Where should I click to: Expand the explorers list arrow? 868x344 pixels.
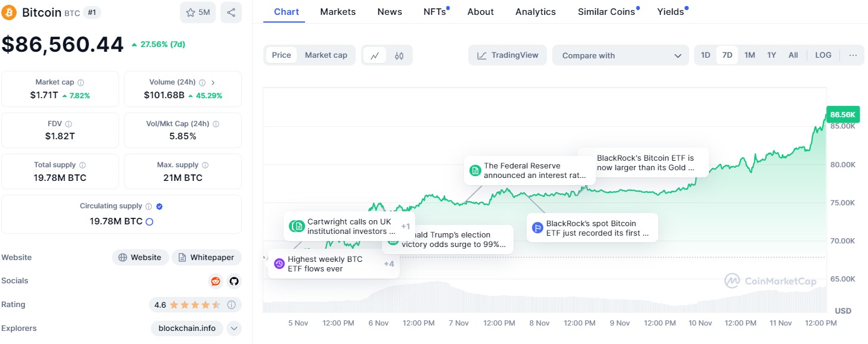(234, 328)
